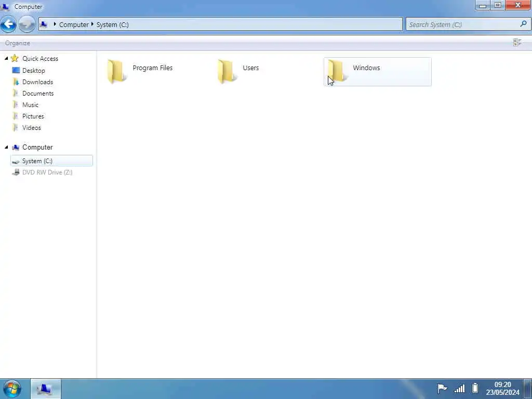Expand breadcrumb arrow after Computer
This screenshot has height=399, width=532.
92,24
